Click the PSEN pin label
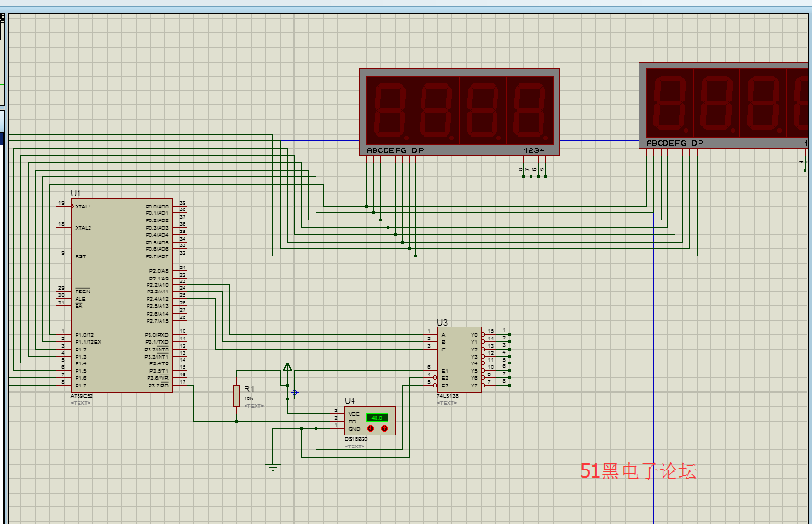This screenshot has height=524, width=812. point(82,292)
